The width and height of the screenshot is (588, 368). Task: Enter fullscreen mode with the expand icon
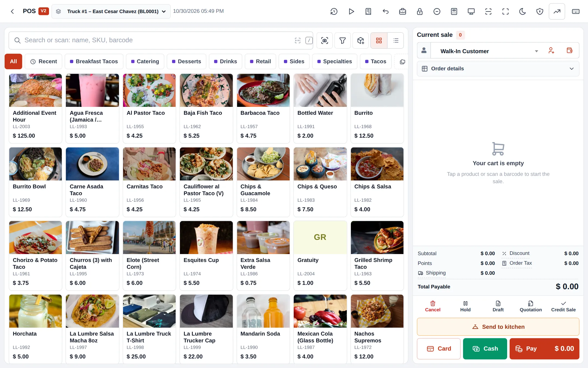tap(506, 11)
